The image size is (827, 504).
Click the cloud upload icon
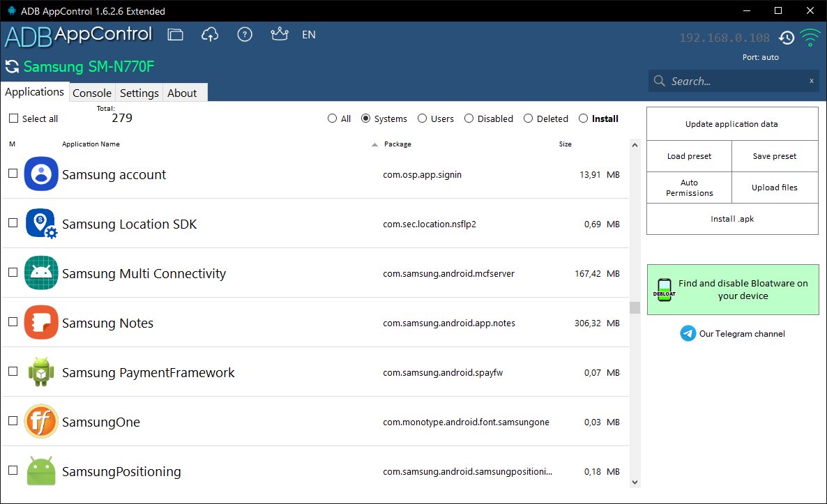[x=210, y=35]
